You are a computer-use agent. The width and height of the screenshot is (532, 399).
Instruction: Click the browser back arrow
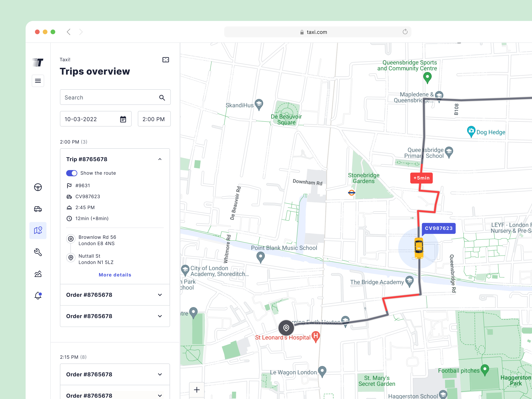(x=68, y=32)
